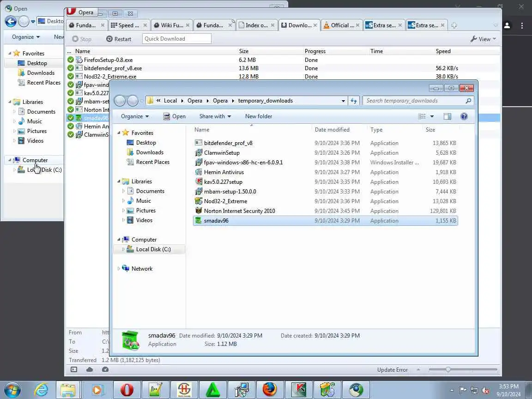This screenshot has width=532, height=399.
Task: Collapse Libraries in front Explorer sidebar
Action: 119,181
